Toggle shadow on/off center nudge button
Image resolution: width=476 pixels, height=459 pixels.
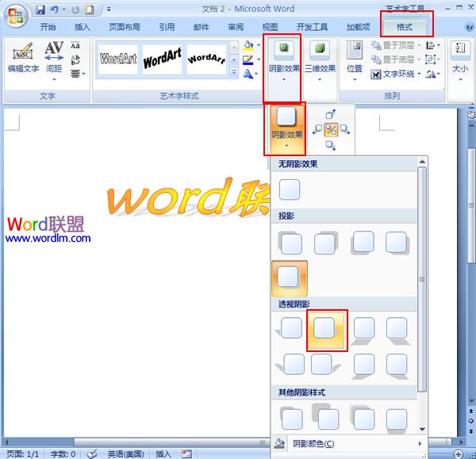tap(331, 130)
